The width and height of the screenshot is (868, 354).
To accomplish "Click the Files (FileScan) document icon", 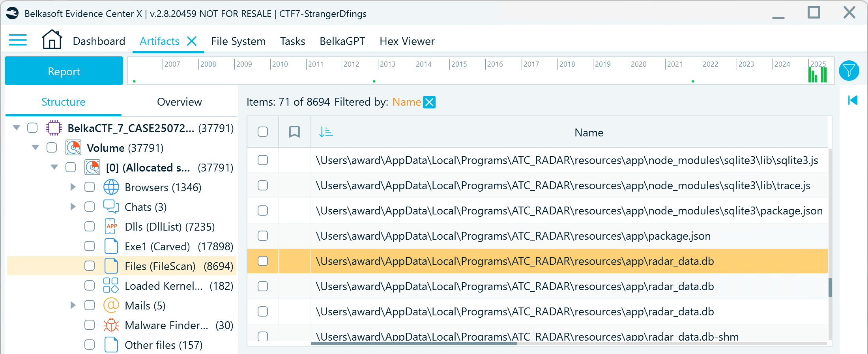I will click(111, 266).
